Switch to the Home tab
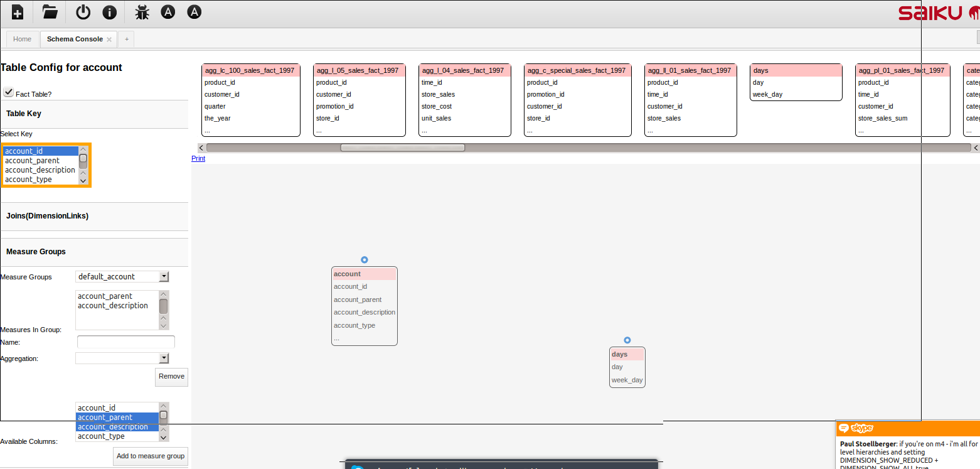 22,39
